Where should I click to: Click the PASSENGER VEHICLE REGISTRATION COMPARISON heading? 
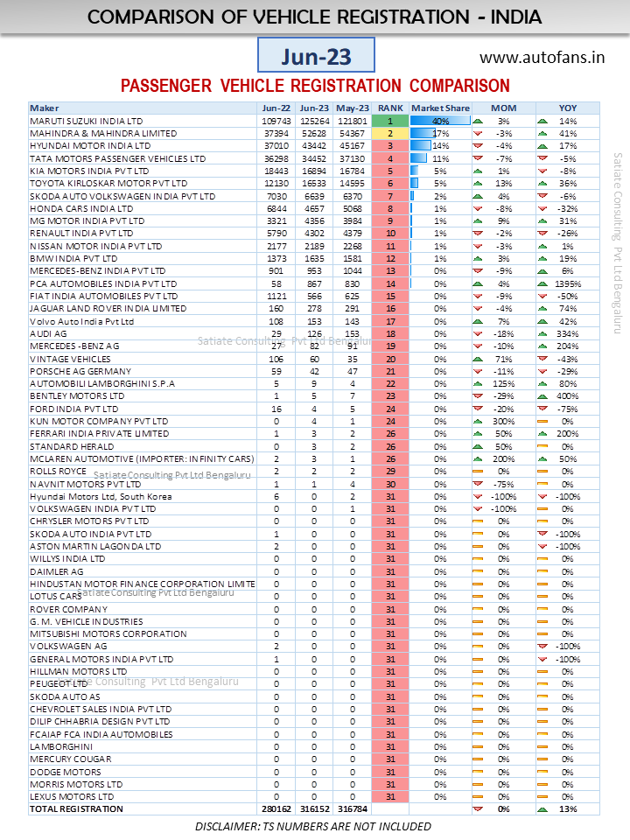click(x=315, y=86)
